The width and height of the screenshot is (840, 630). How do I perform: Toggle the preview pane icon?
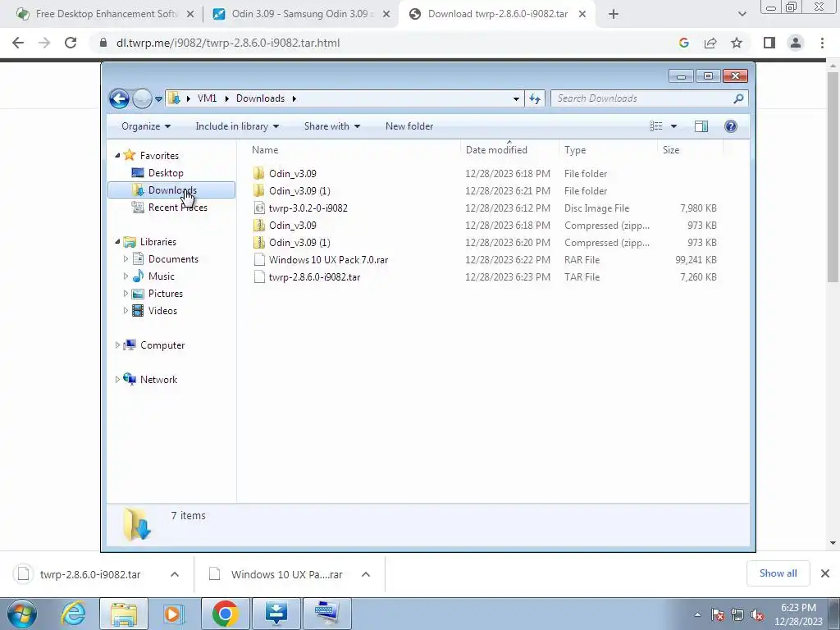tap(701, 126)
